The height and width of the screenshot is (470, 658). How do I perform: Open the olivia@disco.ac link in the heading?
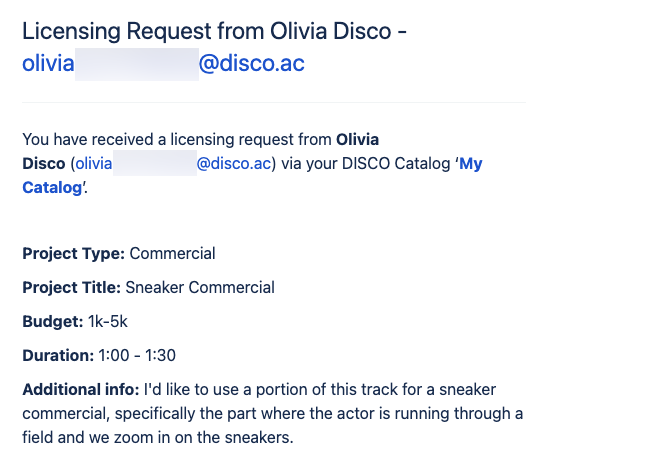(163, 64)
